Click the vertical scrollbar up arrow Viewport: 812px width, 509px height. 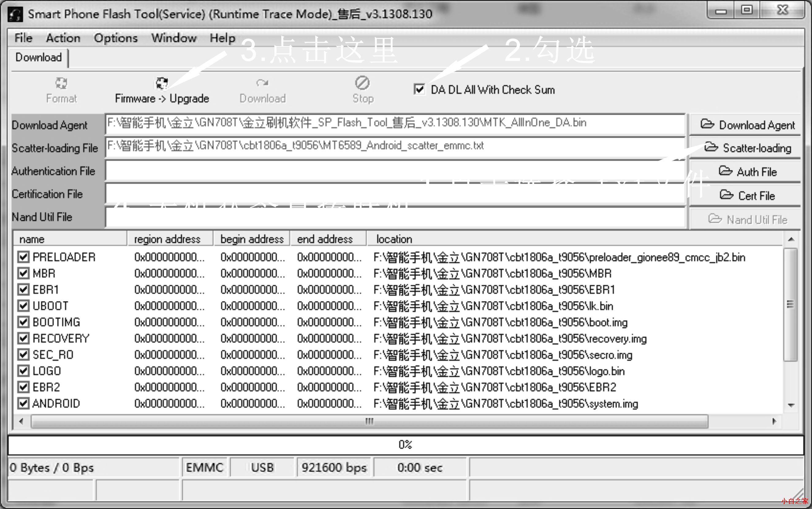point(791,239)
